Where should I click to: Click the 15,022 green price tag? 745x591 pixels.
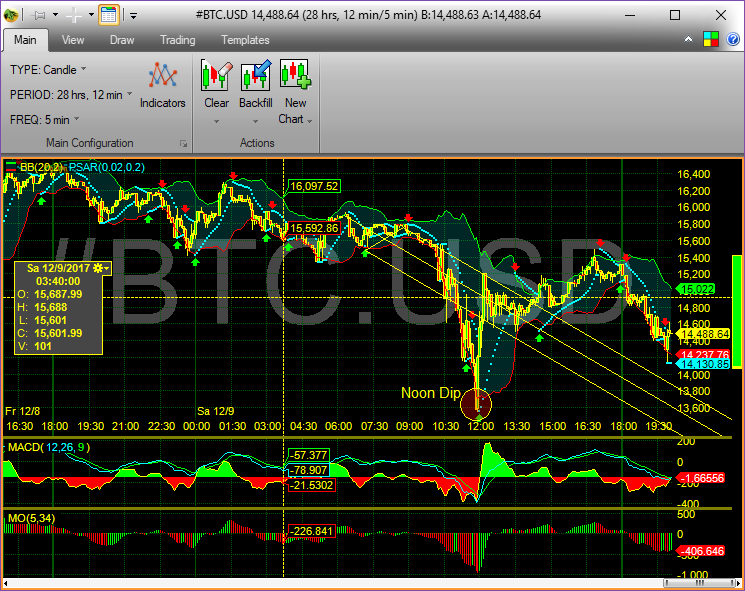697,289
